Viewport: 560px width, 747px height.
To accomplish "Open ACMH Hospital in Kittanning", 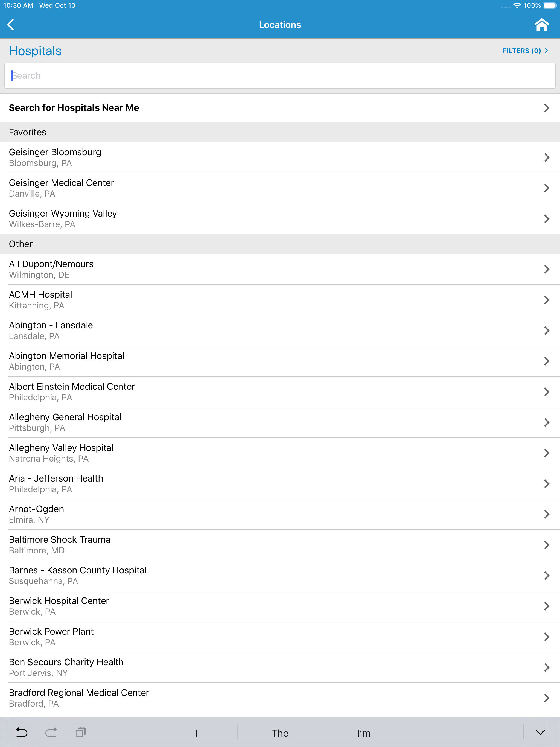I will pos(280,300).
